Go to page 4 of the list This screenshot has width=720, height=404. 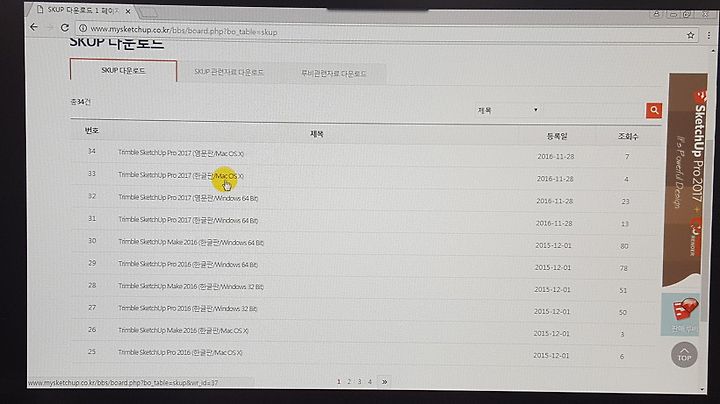370,382
